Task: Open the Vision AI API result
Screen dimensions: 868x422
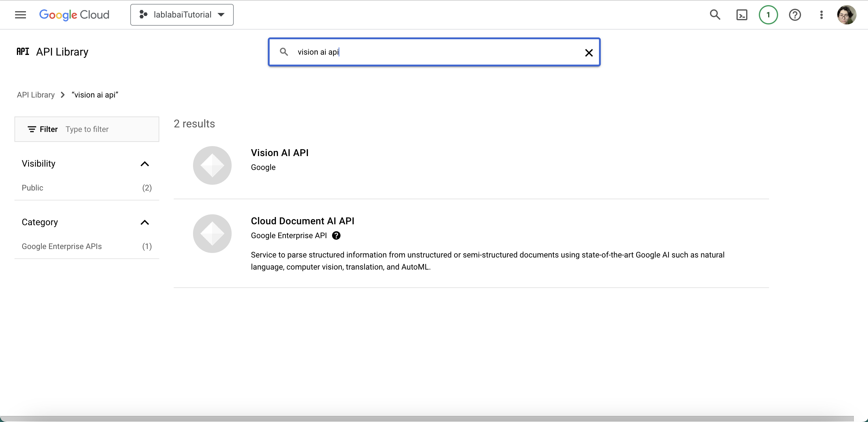Action: pyautogui.click(x=280, y=153)
